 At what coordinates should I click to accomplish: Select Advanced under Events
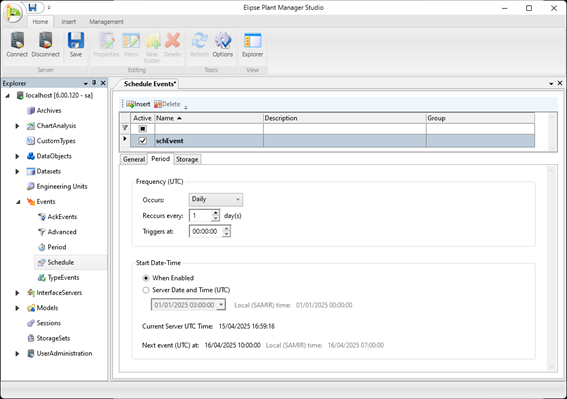(62, 232)
